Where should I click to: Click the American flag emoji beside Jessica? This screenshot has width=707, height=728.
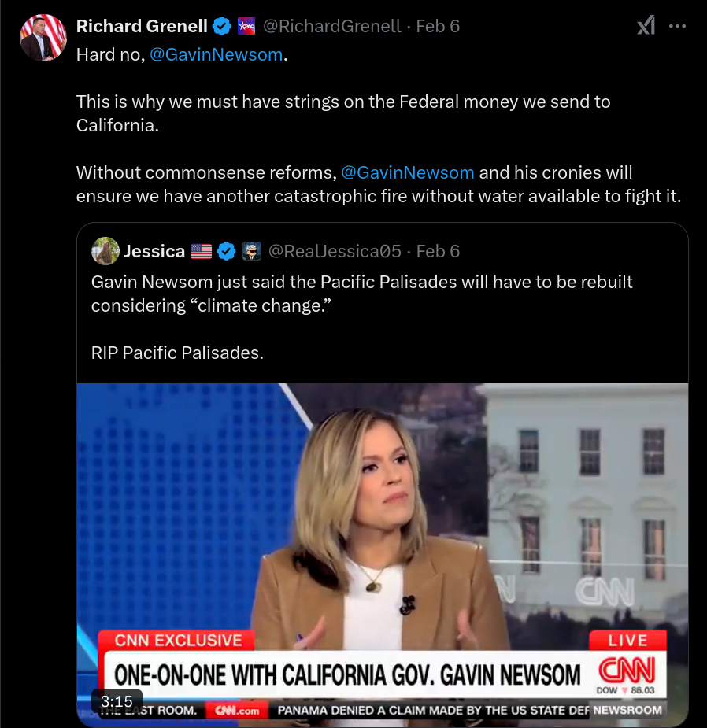click(x=201, y=251)
